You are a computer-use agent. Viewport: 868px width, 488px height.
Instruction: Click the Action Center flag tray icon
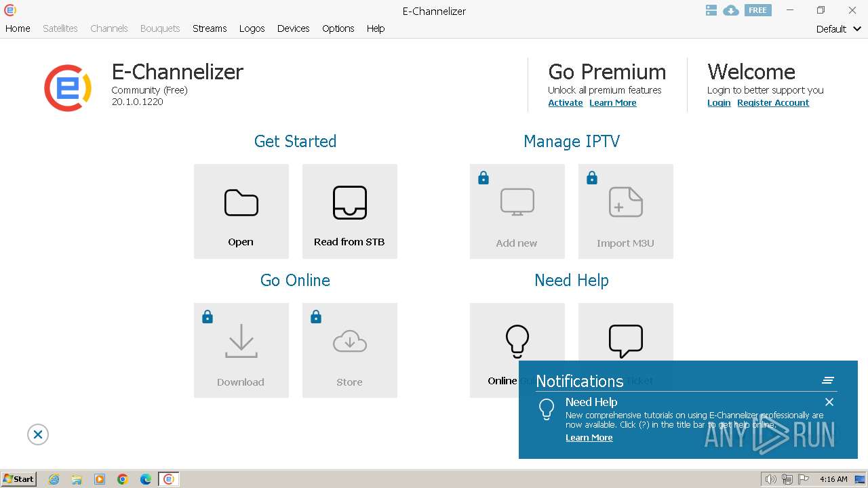[804, 479]
